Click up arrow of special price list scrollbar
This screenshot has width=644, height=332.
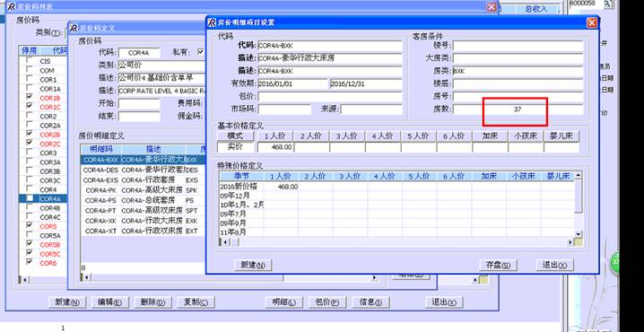tap(579, 176)
